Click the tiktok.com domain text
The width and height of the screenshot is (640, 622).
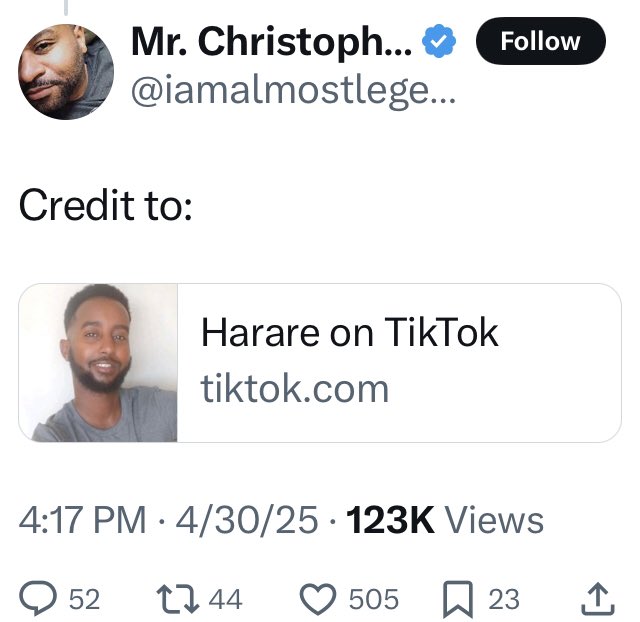point(294,388)
